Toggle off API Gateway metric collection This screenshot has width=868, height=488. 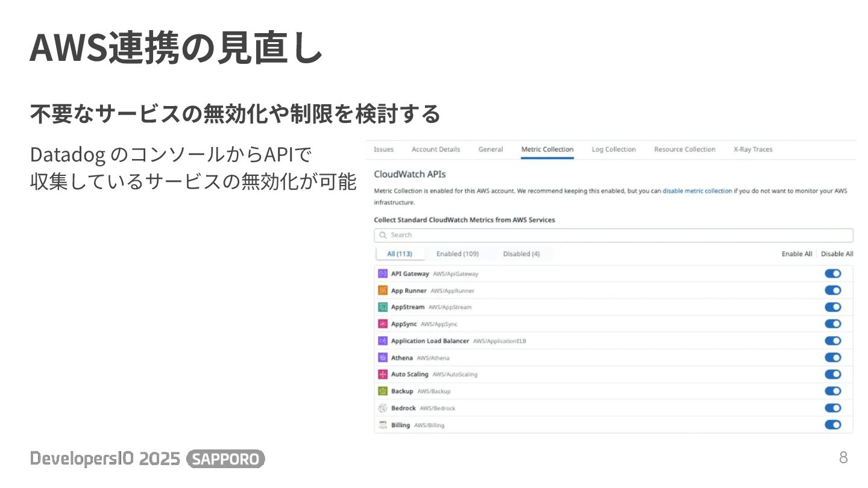(x=833, y=274)
